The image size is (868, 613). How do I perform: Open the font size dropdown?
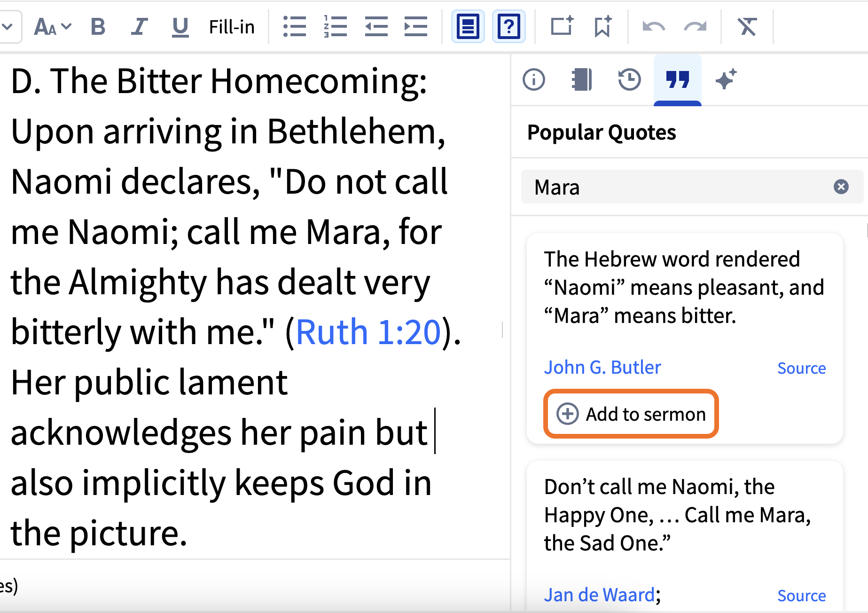tap(53, 27)
